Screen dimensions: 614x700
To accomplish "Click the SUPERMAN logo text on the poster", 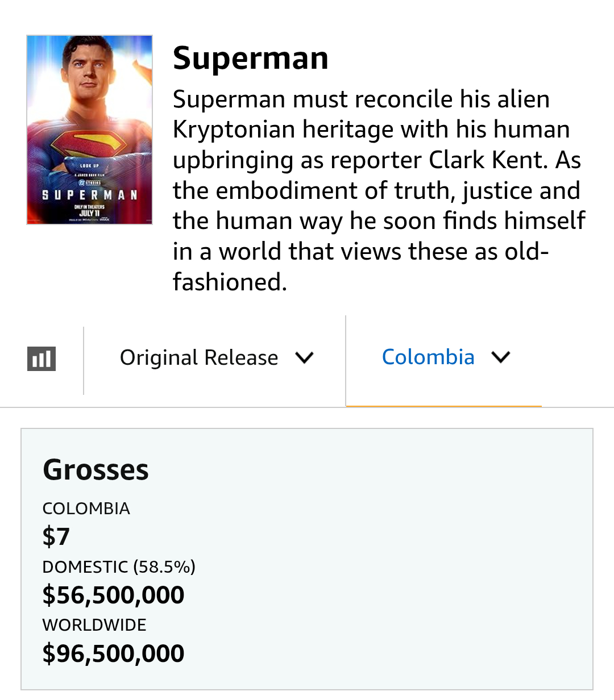I will (x=90, y=195).
